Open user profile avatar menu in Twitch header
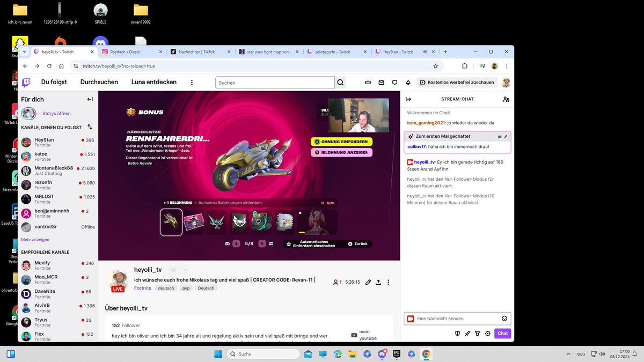644x362 pixels. [506, 83]
